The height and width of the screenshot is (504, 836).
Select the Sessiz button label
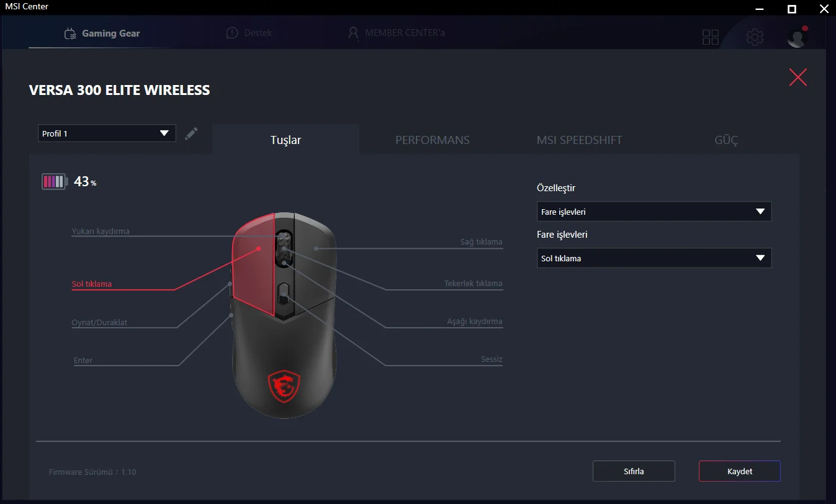coord(492,359)
